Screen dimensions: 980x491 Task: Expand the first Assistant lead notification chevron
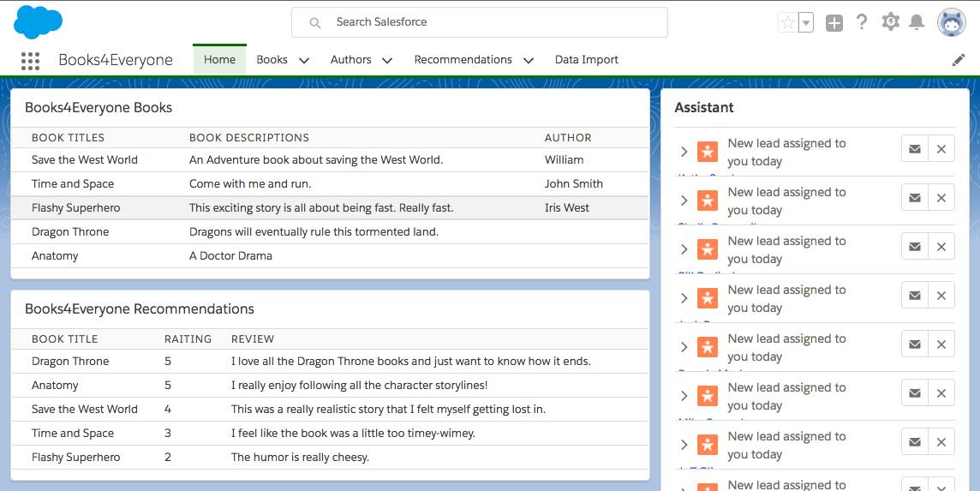[684, 152]
